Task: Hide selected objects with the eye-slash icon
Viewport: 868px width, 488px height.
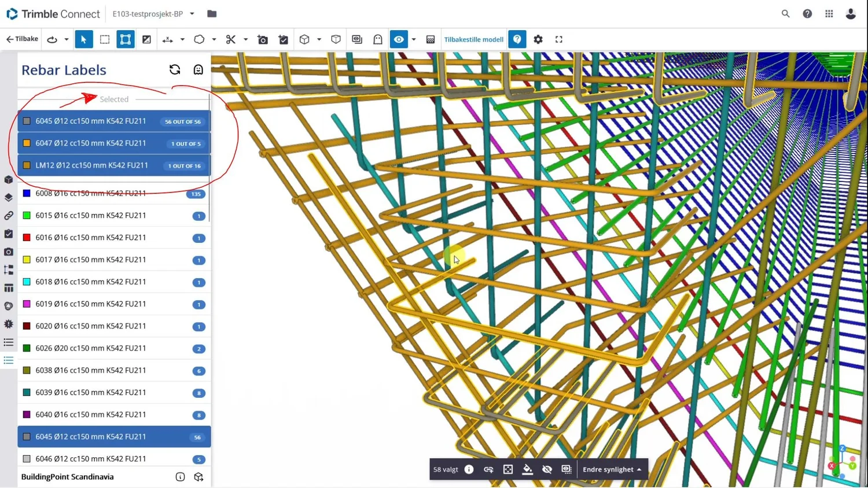Action: pos(547,469)
